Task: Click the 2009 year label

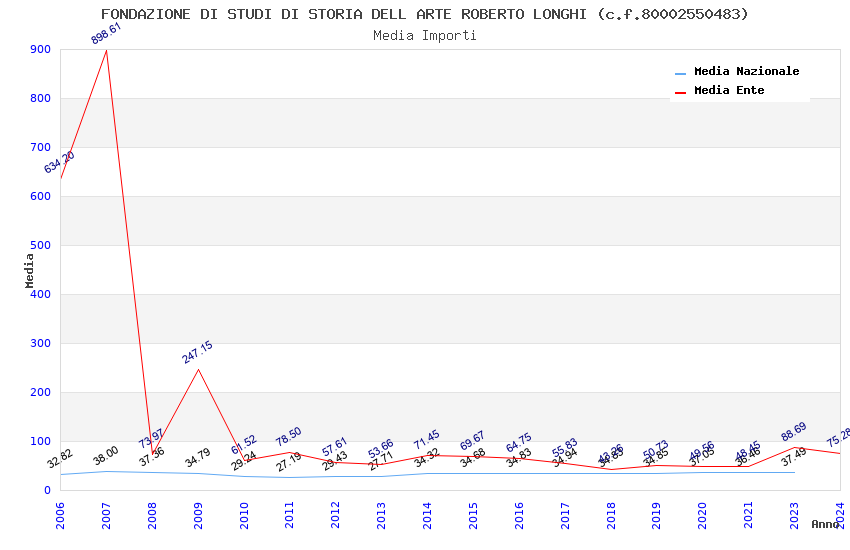Action: coord(198,515)
